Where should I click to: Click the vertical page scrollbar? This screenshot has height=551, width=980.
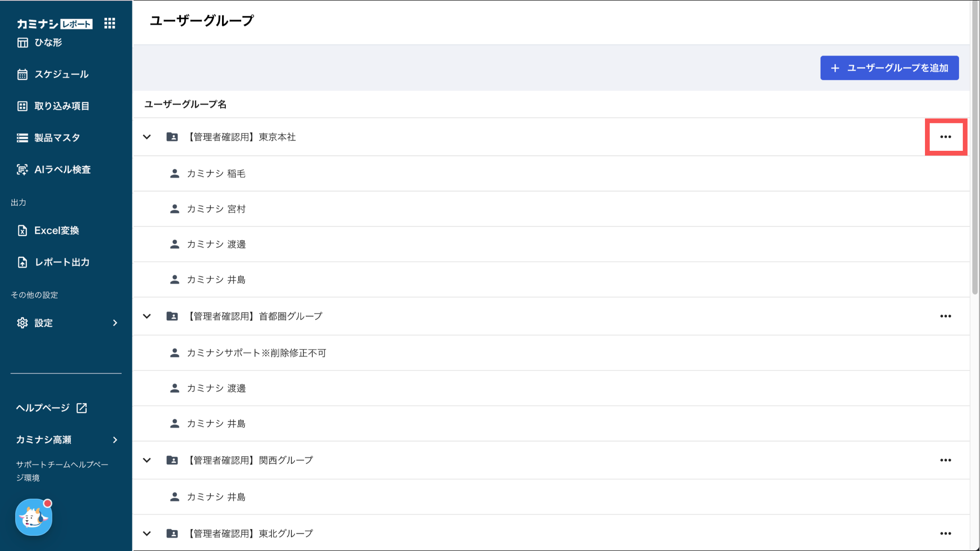(x=975, y=148)
